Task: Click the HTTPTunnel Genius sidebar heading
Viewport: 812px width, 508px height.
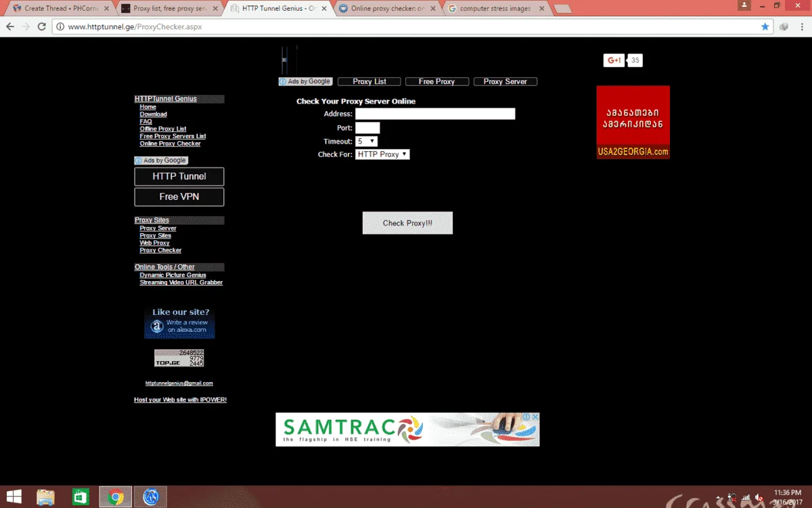Action: (166, 99)
